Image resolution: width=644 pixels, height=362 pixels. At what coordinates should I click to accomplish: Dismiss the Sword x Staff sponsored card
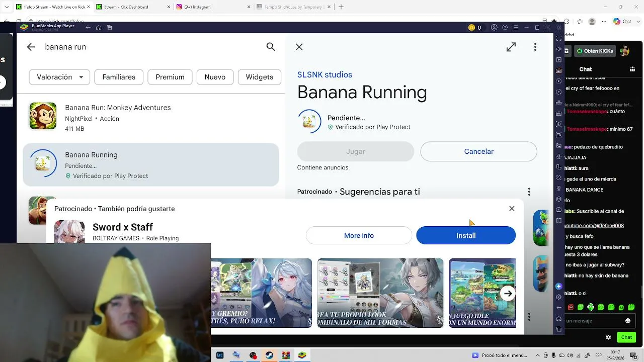click(x=512, y=209)
